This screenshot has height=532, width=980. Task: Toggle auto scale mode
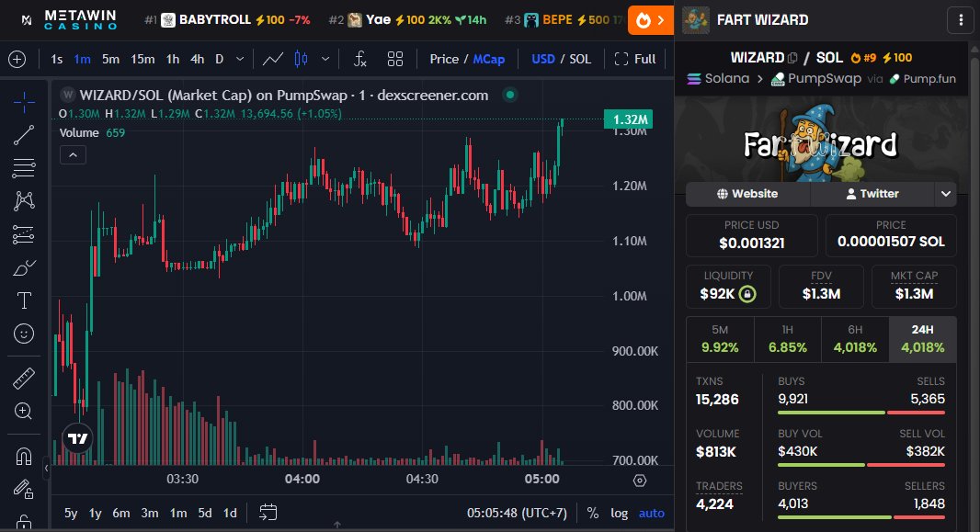click(651, 514)
